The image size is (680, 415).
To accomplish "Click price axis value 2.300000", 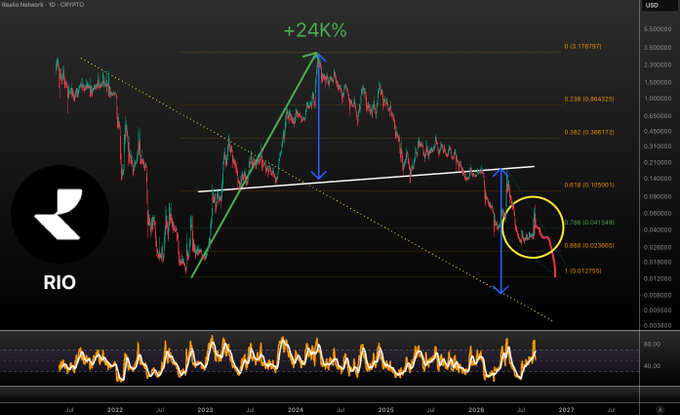I will click(x=657, y=65).
